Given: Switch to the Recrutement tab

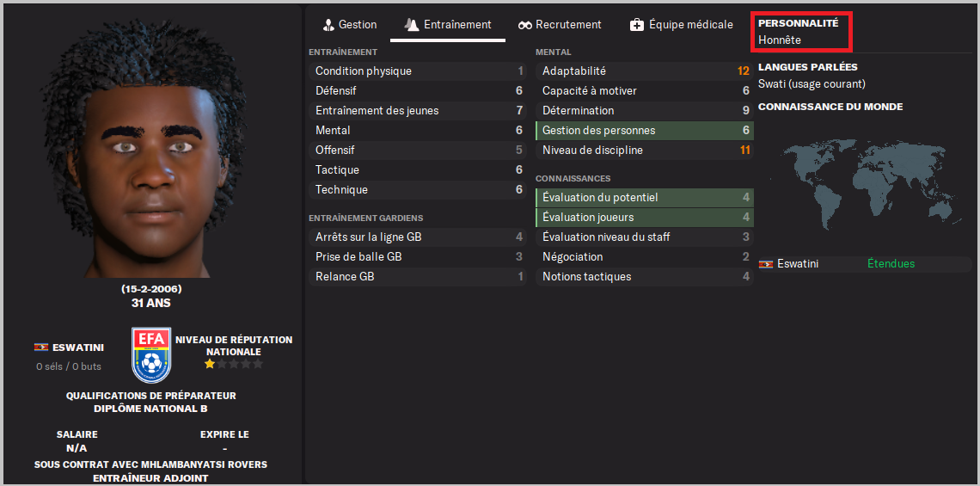Looking at the screenshot, I should [x=568, y=25].
